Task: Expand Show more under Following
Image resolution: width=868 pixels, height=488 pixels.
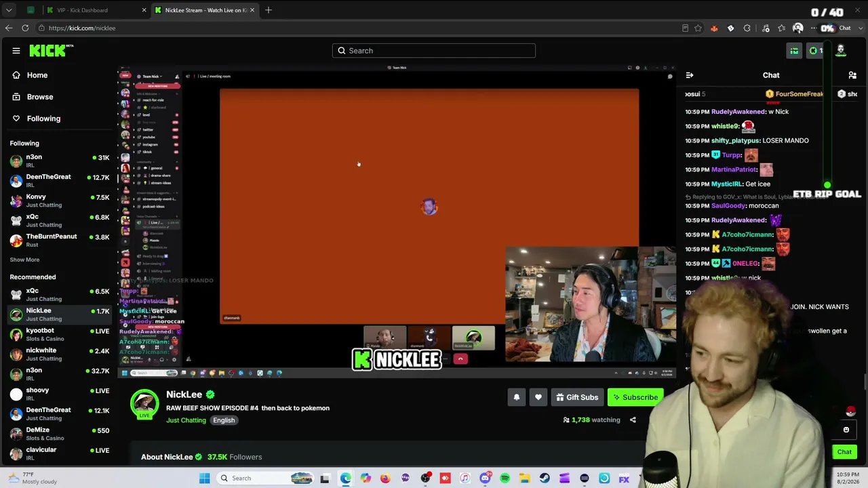Action: pos(24,260)
